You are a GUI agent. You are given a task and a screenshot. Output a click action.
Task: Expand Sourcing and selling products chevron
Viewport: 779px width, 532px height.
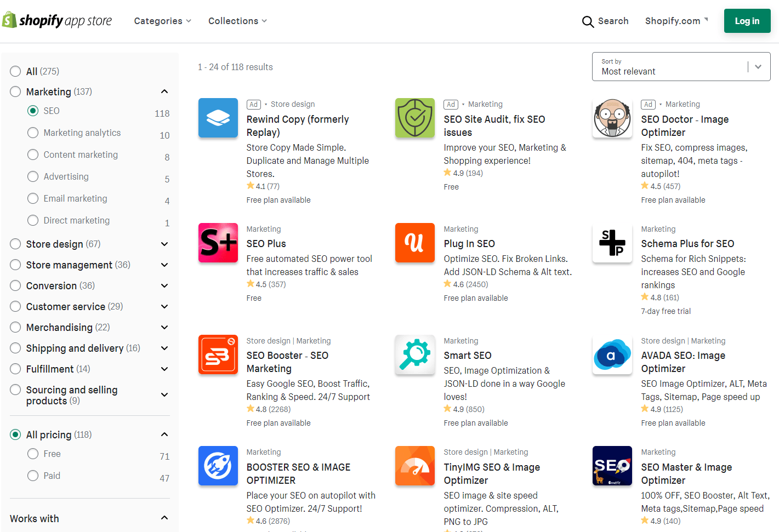[164, 394]
